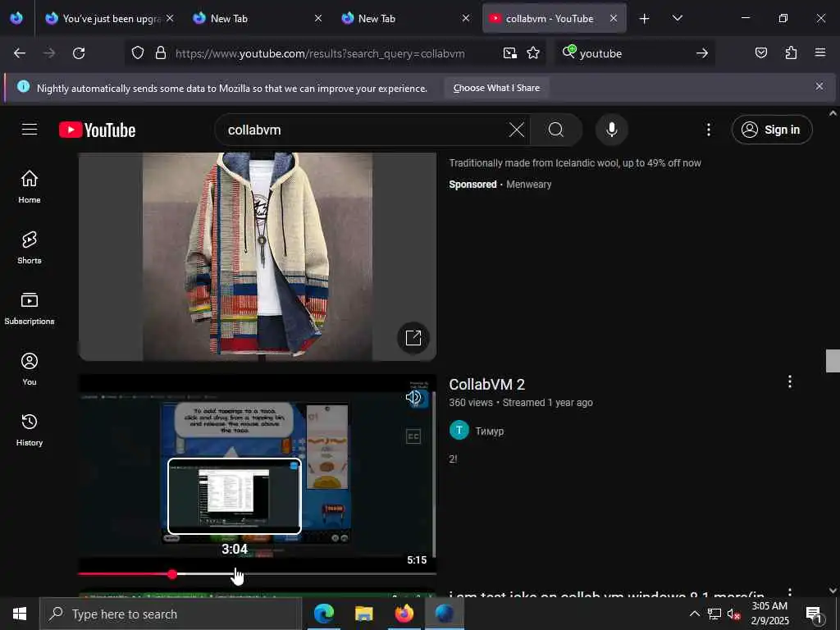Click the YouTube URL address field
Image resolution: width=840 pixels, height=630 pixels.
click(x=320, y=53)
